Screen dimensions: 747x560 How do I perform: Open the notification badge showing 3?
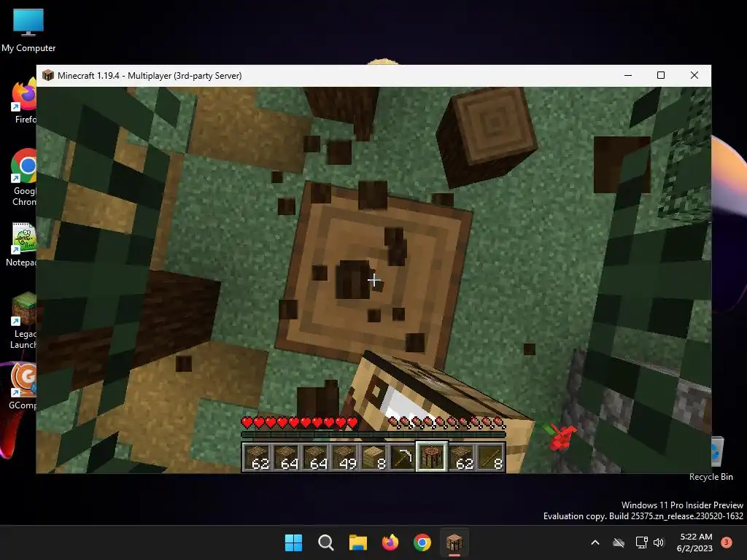726,542
